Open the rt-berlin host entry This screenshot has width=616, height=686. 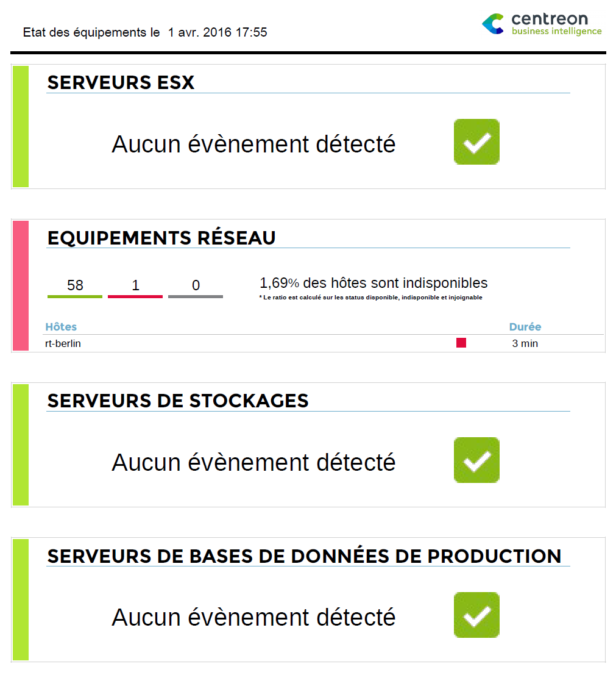(63, 344)
